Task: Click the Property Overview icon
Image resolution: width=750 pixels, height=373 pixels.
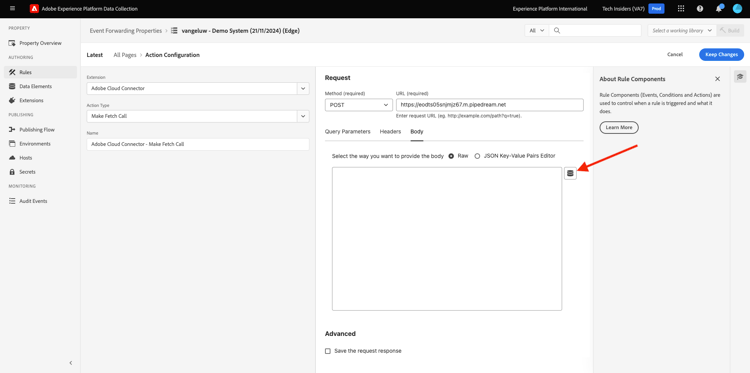Action: pyautogui.click(x=12, y=43)
